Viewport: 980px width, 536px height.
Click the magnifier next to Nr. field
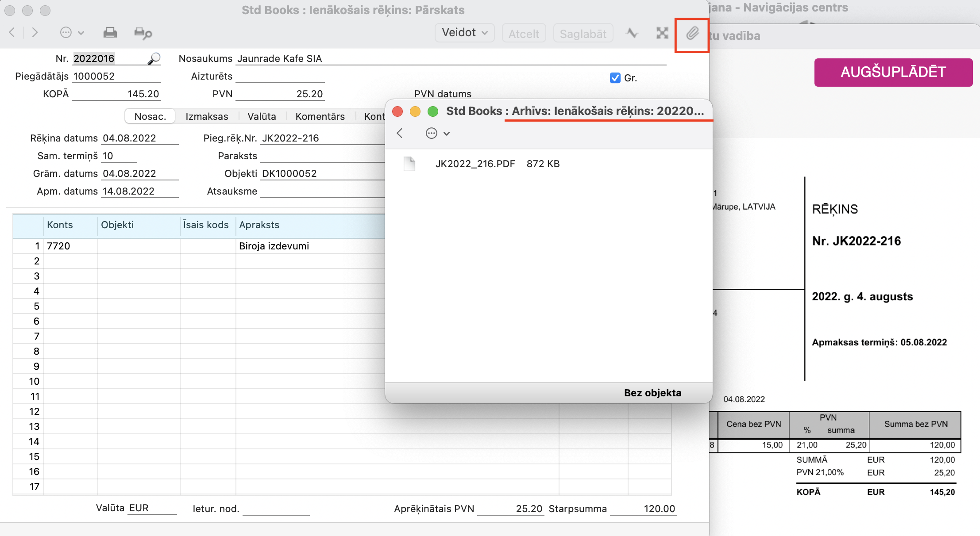[154, 58]
